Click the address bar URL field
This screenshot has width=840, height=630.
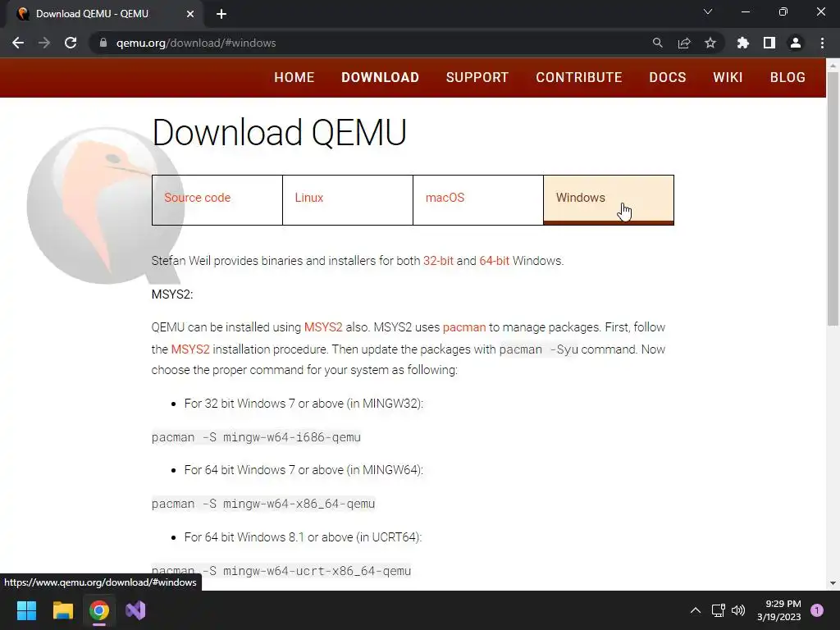[x=375, y=43]
